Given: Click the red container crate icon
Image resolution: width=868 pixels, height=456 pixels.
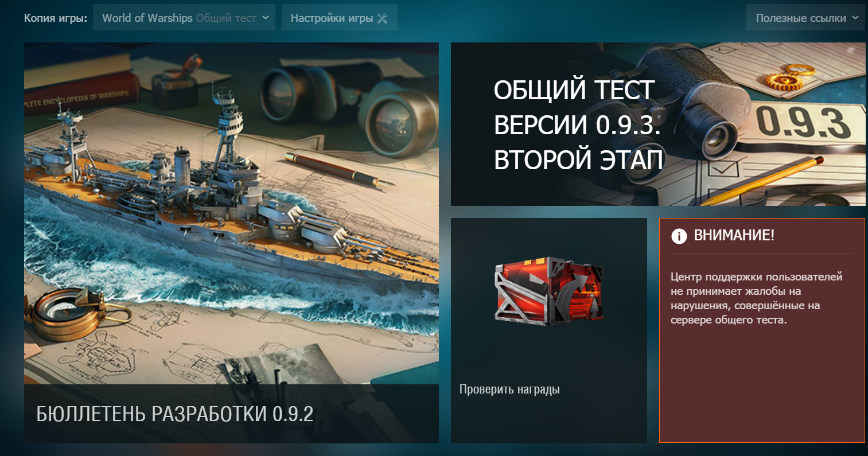Looking at the screenshot, I should 548,291.
